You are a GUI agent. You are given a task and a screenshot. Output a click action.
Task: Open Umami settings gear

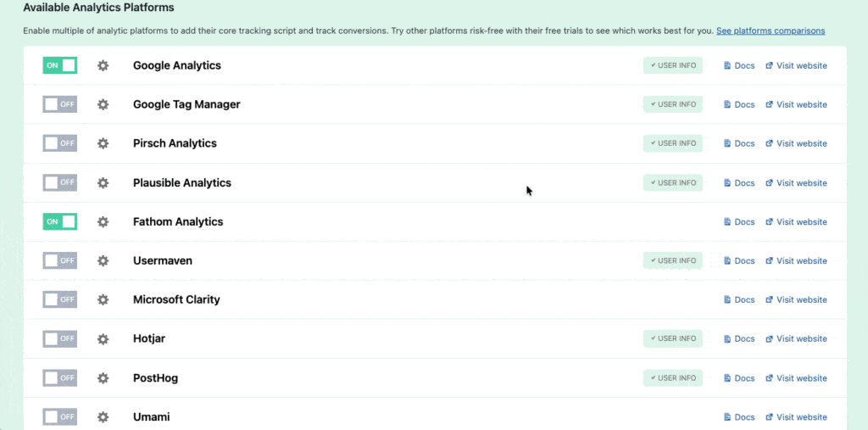pyautogui.click(x=103, y=416)
